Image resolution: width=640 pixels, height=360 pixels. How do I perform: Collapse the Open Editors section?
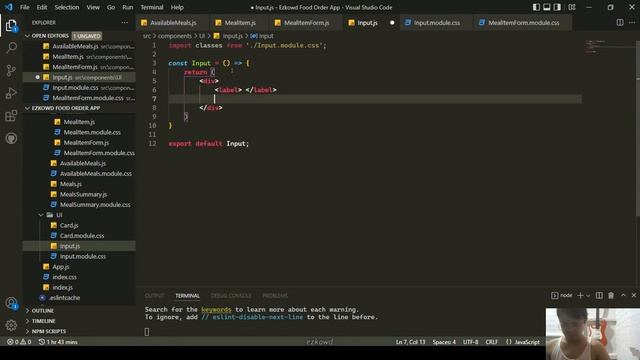coord(27,36)
